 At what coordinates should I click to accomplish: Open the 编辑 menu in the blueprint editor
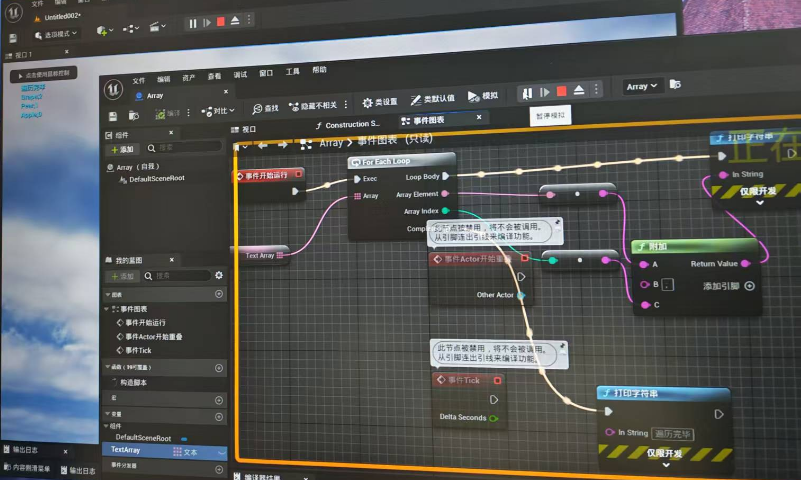click(x=164, y=79)
